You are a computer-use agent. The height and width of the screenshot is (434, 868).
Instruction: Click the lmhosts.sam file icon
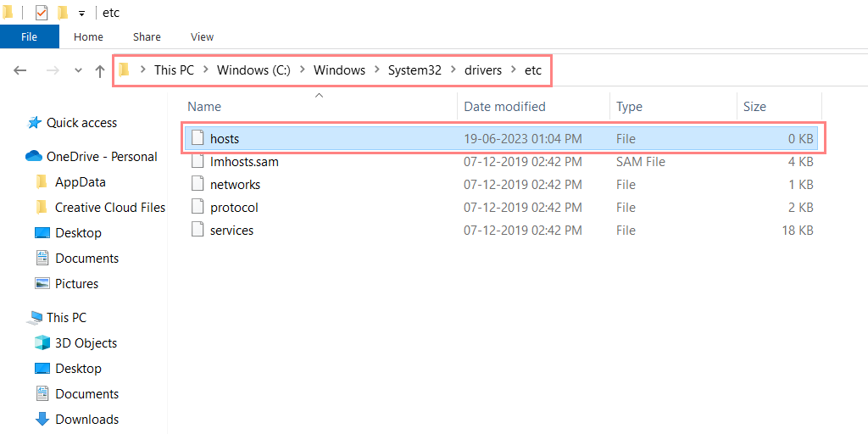pyautogui.click(x=198, y=162)
